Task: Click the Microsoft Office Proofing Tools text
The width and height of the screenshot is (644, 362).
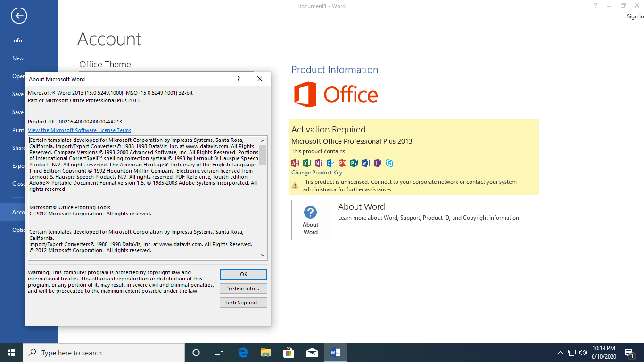Action: [x=70, y=207]
